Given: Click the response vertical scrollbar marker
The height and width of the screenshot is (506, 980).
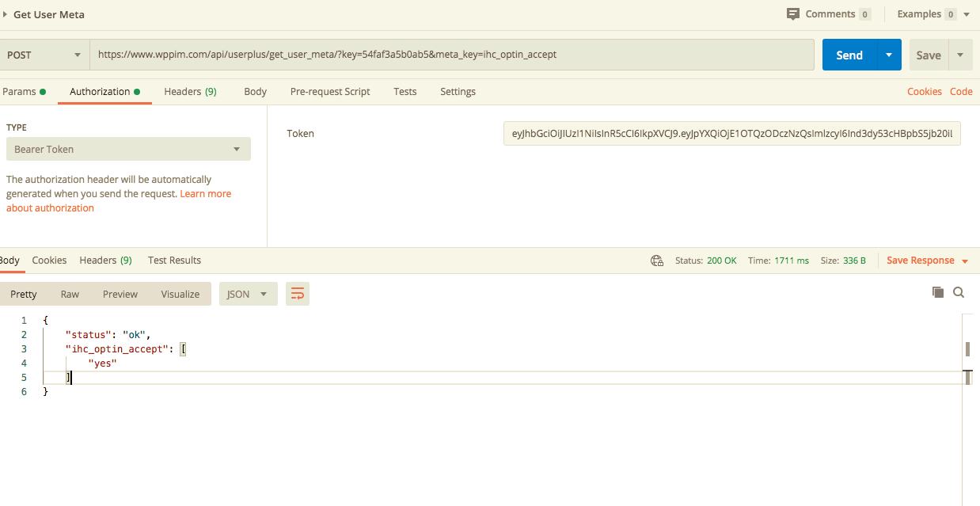Looking at the screenshot, I should 967,349.
